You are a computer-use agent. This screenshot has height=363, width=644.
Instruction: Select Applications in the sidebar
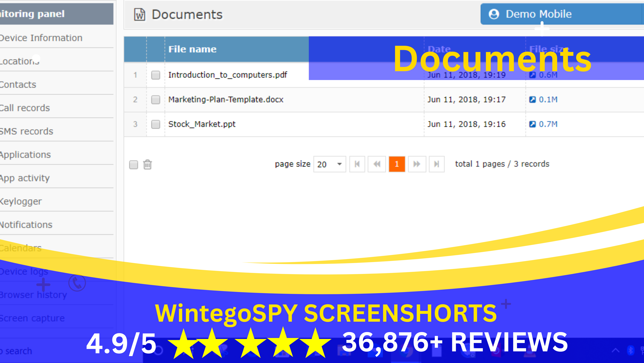tap(25, 155)
